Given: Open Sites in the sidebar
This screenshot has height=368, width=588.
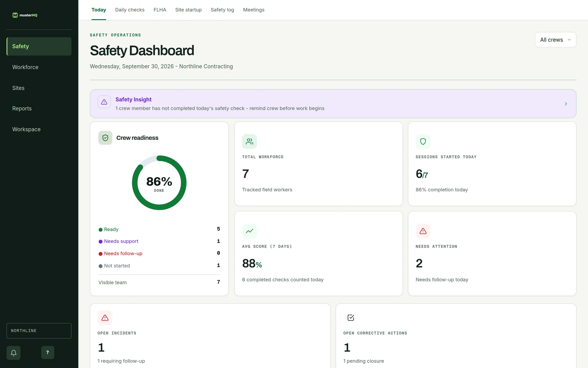Looking at the screenshot, I should click(39, 88).
